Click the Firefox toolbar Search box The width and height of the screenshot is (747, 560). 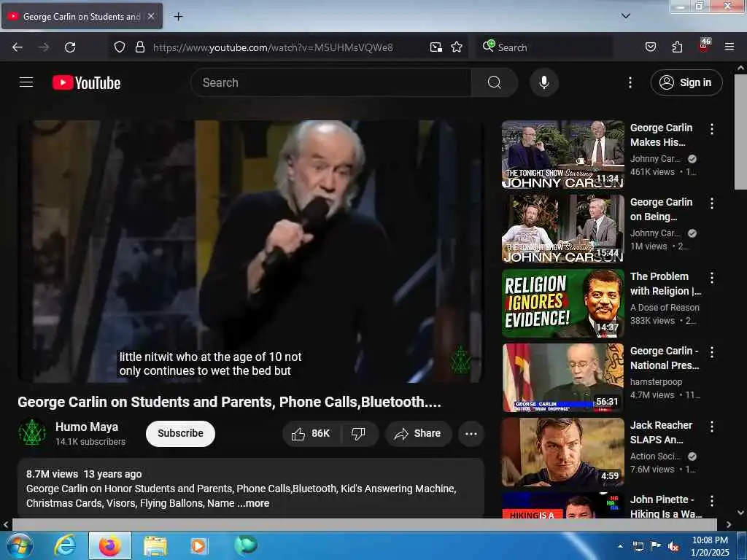[544, 47]
